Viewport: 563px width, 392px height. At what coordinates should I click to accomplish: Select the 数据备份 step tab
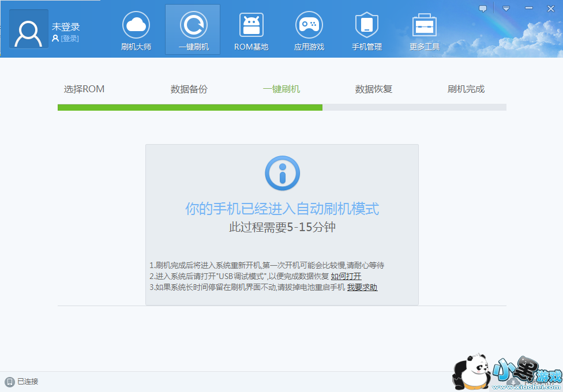click(x=189, y=89)
